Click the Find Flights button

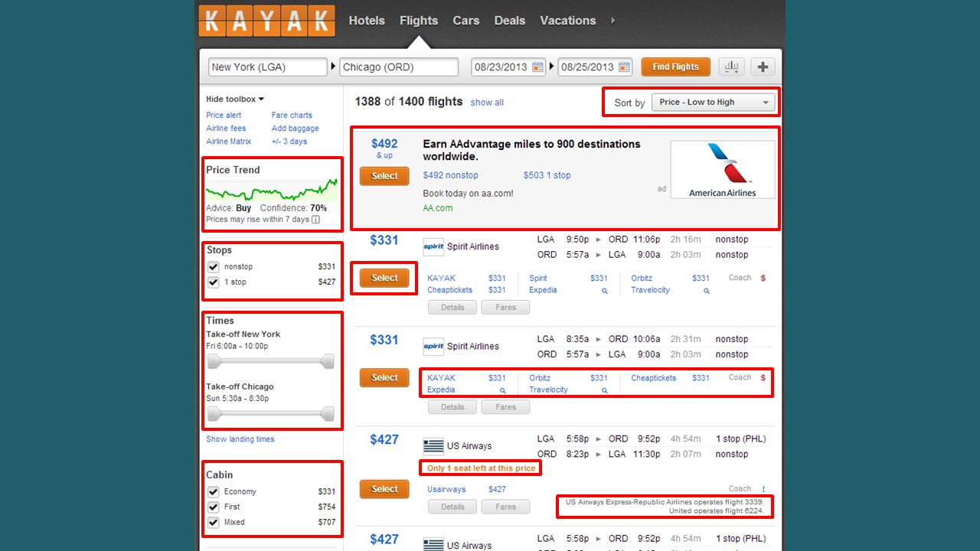[675, 67]
